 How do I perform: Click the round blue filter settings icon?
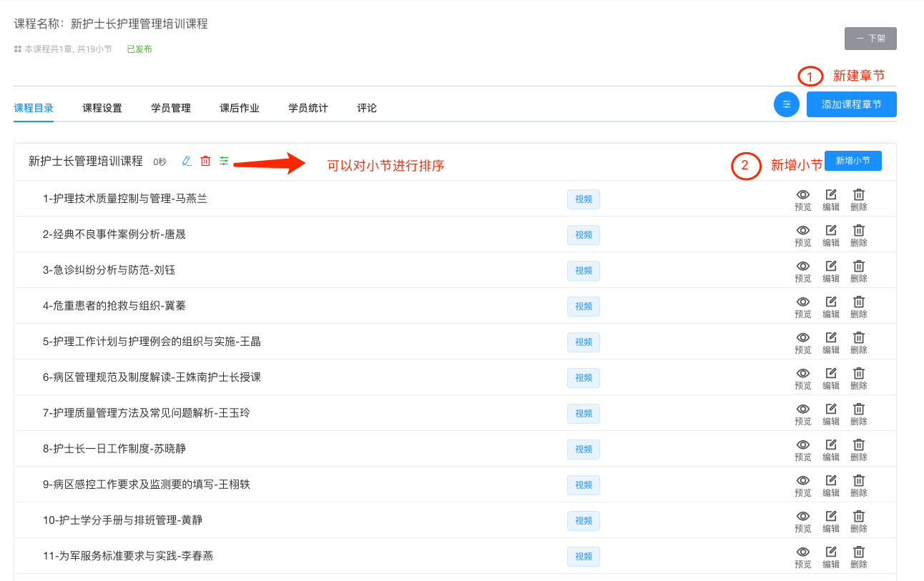point(787,104)
